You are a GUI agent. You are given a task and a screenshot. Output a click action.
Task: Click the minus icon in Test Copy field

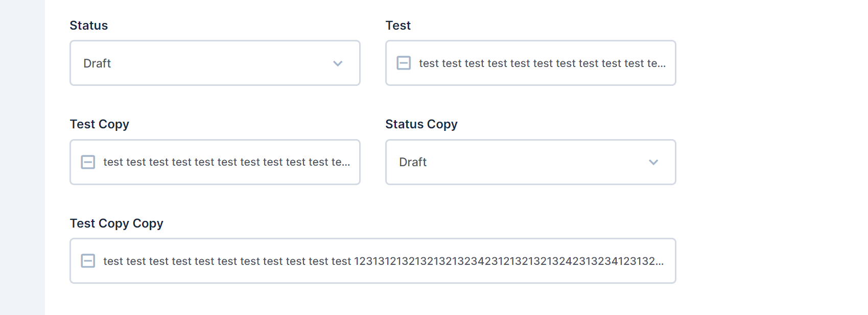88,162
